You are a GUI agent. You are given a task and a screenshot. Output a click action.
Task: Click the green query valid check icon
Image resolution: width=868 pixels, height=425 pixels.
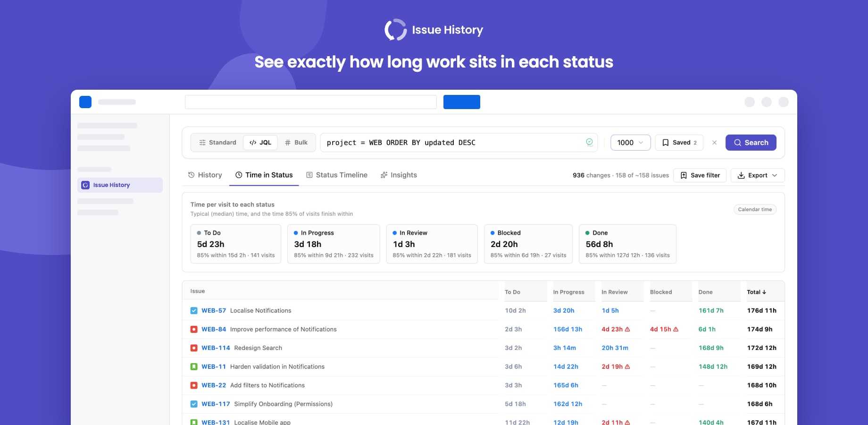point(589,142)
